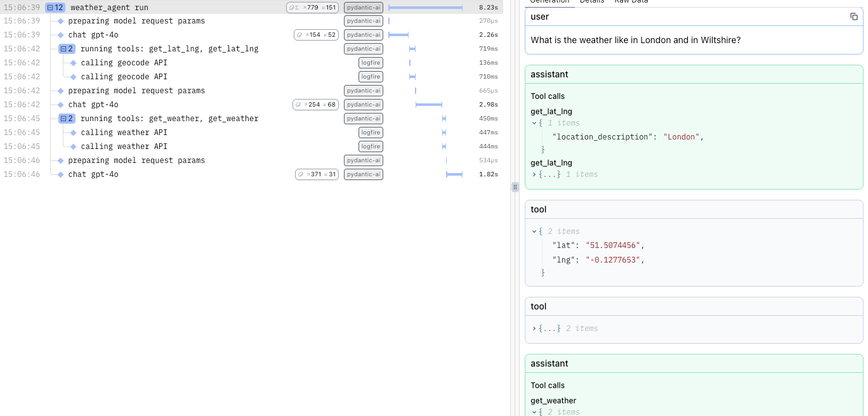Screen dimensions: 868x416
Task: Click the logfire badge on the 136ms geocode span
Action: tap(371, 63)
